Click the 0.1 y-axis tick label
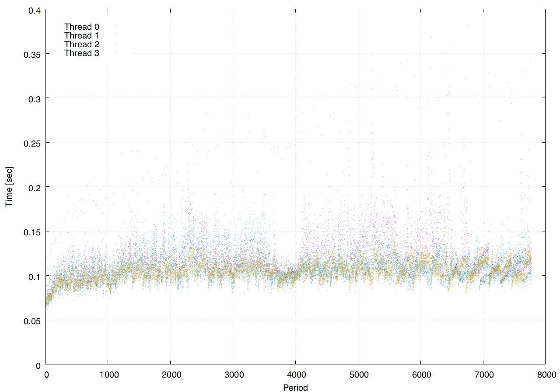Image resolution: width=560 pixels, height=392 pixels. click(x=34, y=276)
